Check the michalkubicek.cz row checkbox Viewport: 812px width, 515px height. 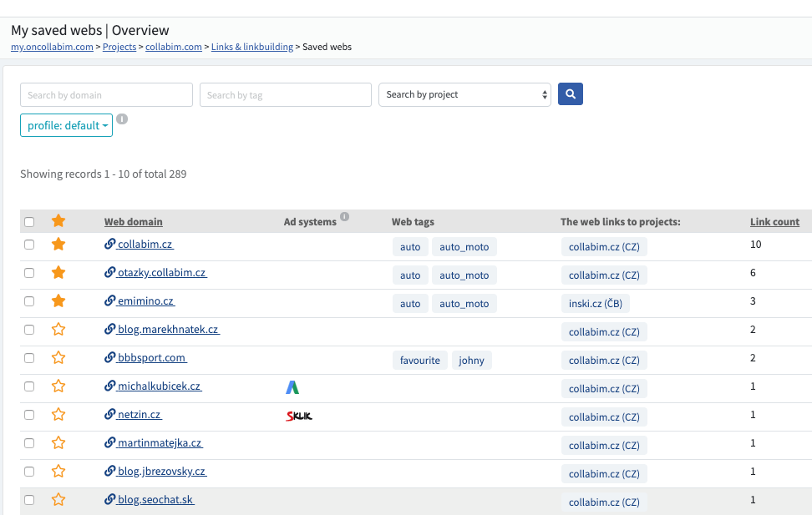point(29,386)
